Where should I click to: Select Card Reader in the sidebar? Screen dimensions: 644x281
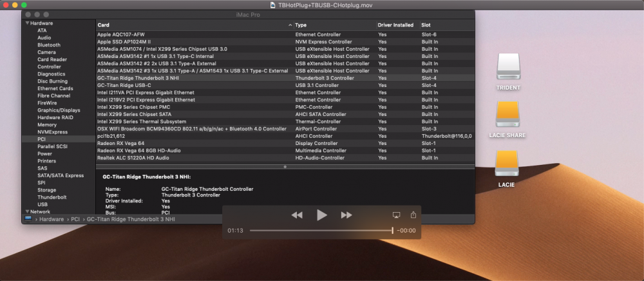pyautogui.click(x=52, y=59)
